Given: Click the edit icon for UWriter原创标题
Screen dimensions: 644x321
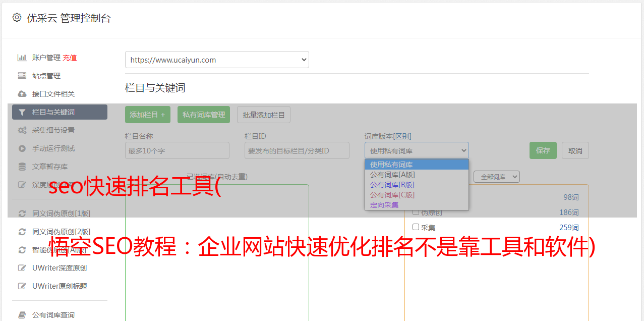Looking at the screenshot, I should (22, 286).
